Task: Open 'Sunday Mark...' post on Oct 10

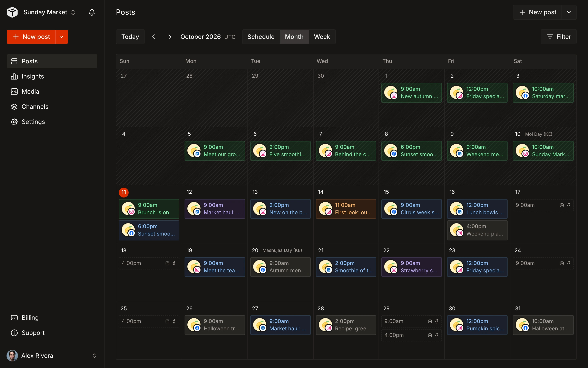Action: (x=543, y=151)
